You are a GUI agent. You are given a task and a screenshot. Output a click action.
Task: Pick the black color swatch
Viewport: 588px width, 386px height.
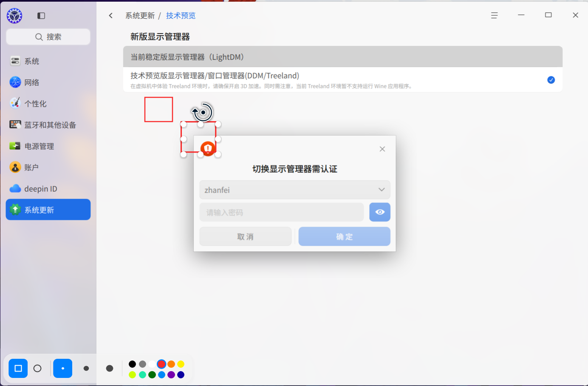[133, 364]
